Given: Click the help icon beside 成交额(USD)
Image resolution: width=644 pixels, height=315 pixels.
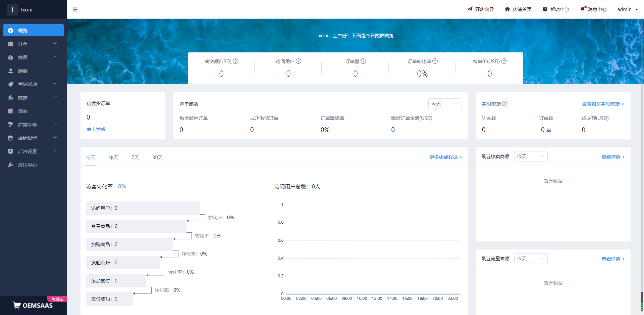Looking at the screenshot, I should pos(236,61).
